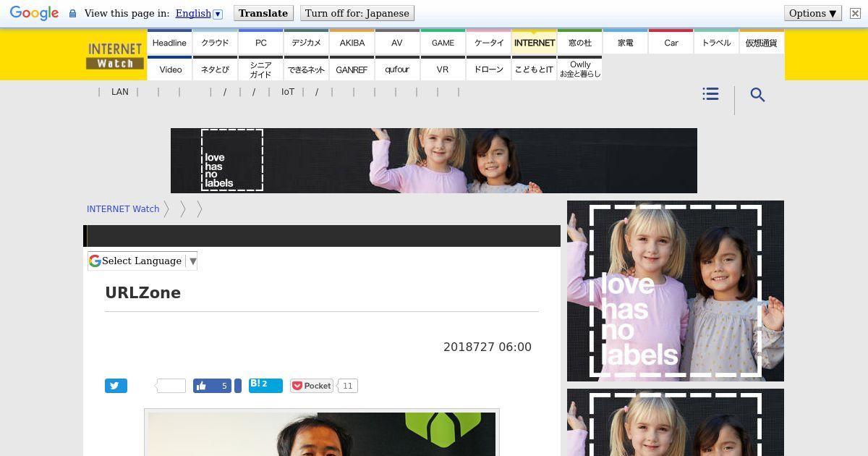Open the Owlly お金と暮らし tab

point(579,69)
